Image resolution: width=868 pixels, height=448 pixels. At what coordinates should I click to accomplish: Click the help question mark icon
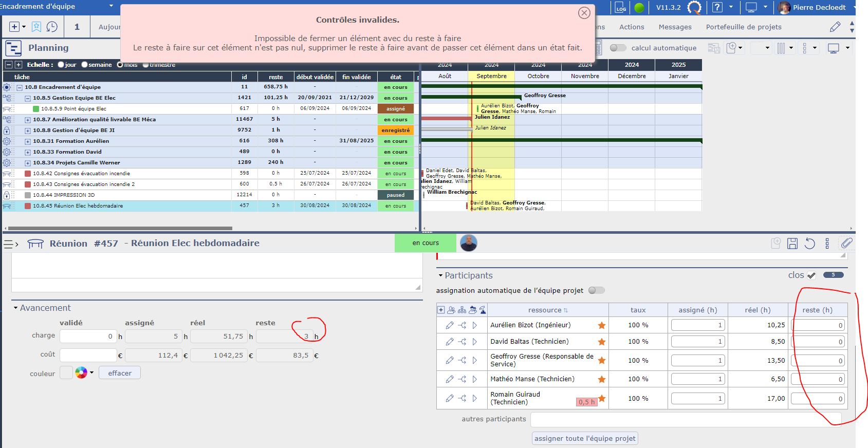coord(717,7)
